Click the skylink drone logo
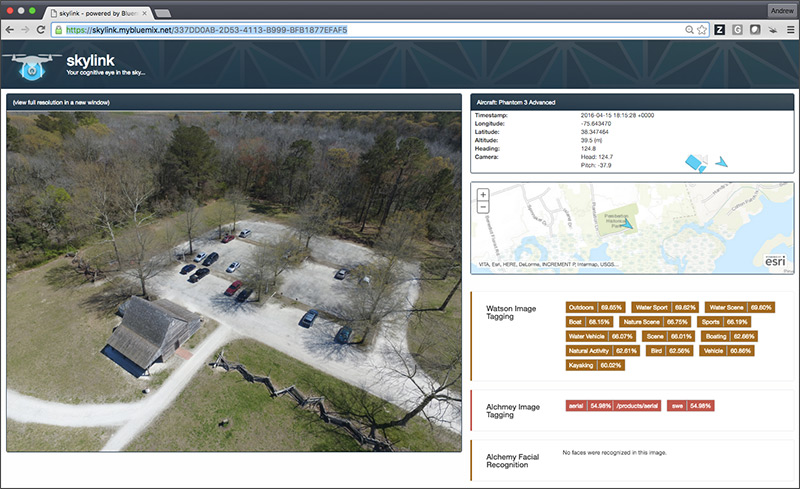The image size is (800, 489). point(33,66)
